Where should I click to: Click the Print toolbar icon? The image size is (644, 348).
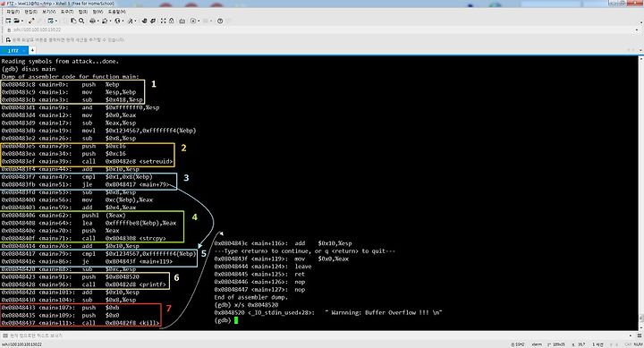pyautogui.click(x=92, y=21)
